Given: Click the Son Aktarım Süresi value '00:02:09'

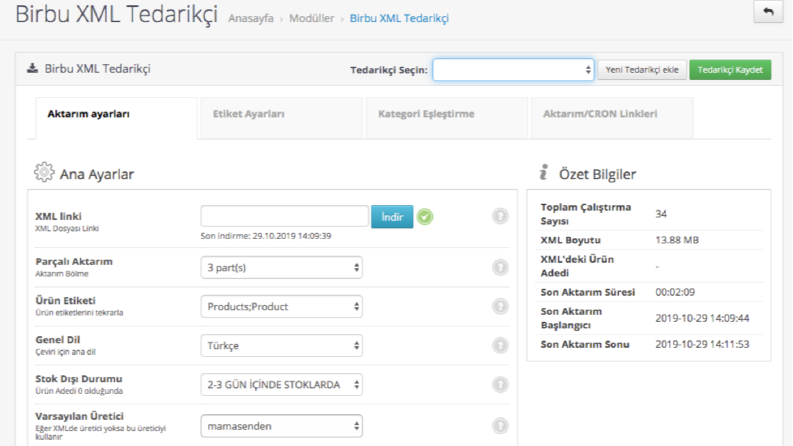Looking at the screenshot, I should (x=675, y=292).
